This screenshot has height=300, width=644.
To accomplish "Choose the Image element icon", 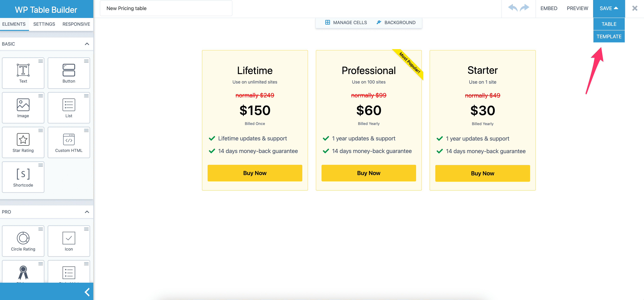I will 23,105.
